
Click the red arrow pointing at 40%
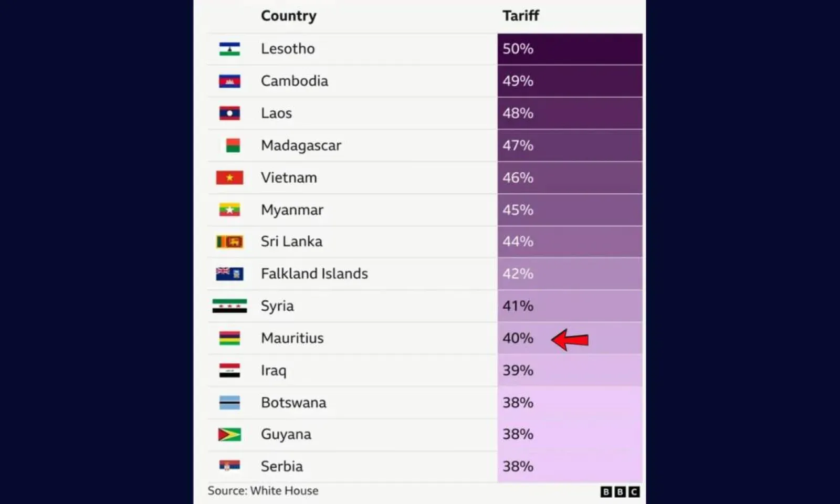point(570,340)
